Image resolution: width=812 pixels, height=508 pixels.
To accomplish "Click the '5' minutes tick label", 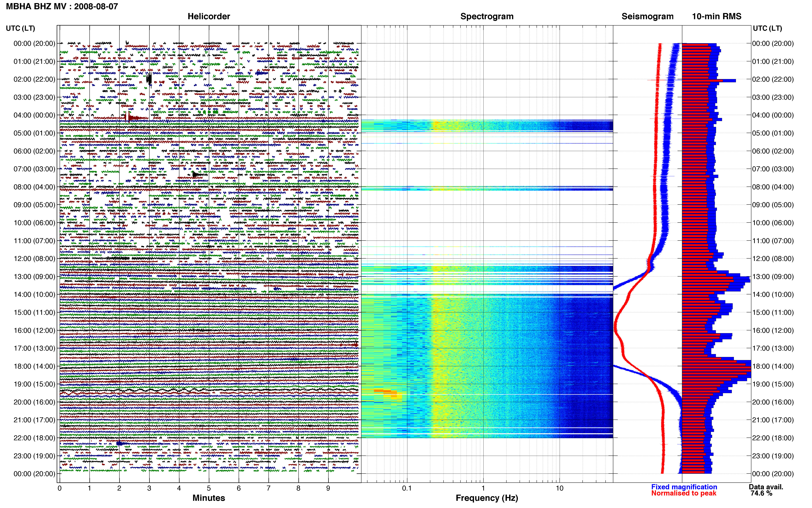I will pos(209,488).
